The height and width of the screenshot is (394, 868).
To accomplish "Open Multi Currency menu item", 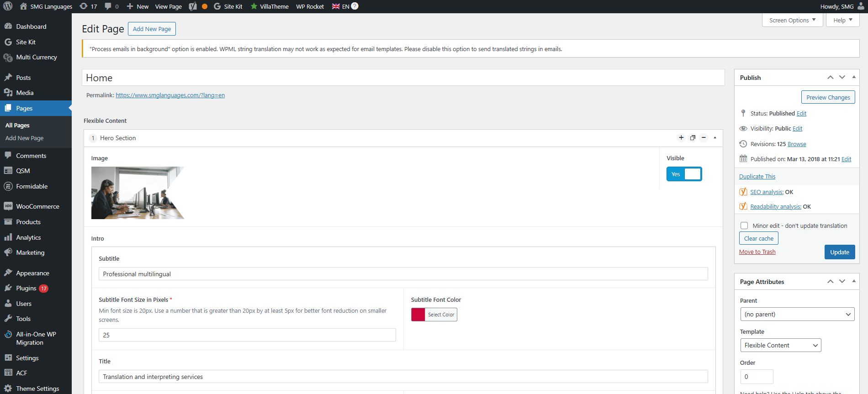I will pyautogui.click(x=36, y=57).
